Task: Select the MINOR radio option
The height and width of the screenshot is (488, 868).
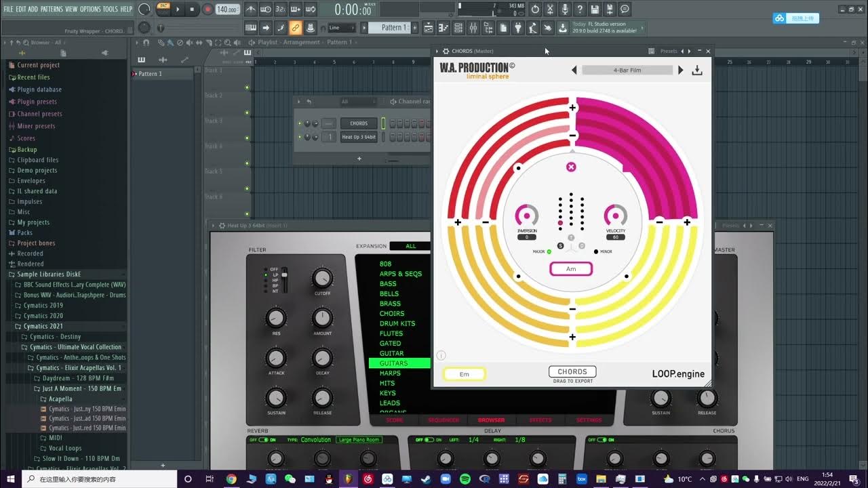Action: click(x=596, y=251)
